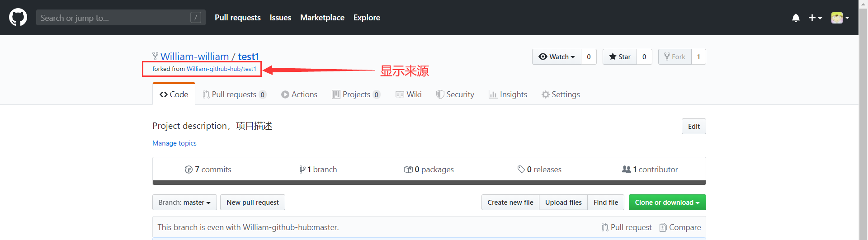Viewport: 868px width, 240px height.
Task: Click the language bar under stats
Action: tap(429, 183)
